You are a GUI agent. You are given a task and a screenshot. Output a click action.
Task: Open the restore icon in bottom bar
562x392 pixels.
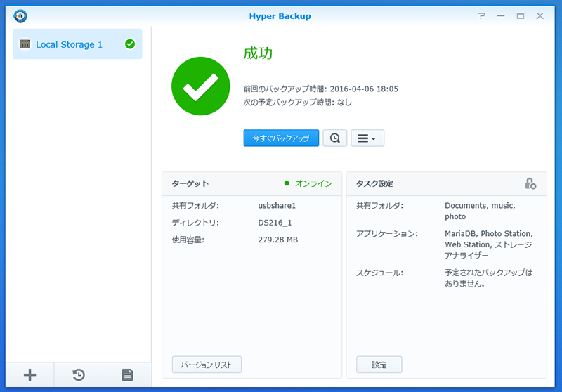tap(79, 375)
